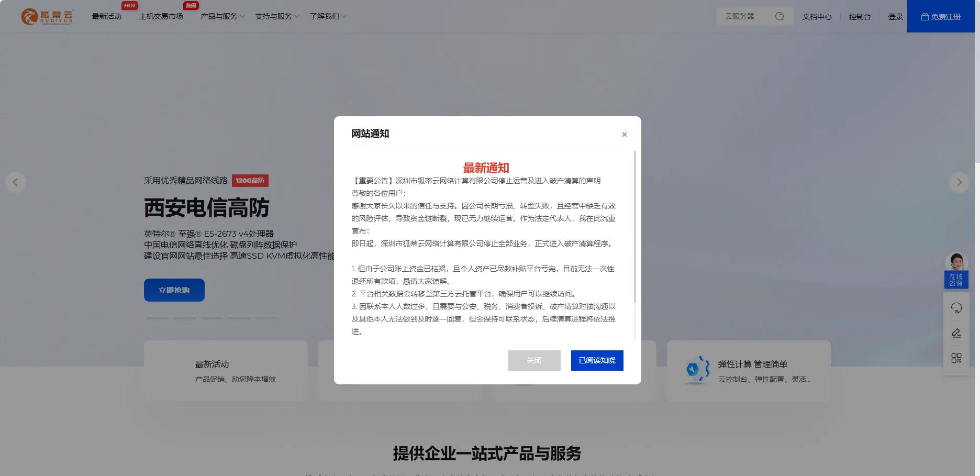The width and height of the screenshot is (980, 476).
Task: Open 最新活动 feature card
Action: point(226,371)
